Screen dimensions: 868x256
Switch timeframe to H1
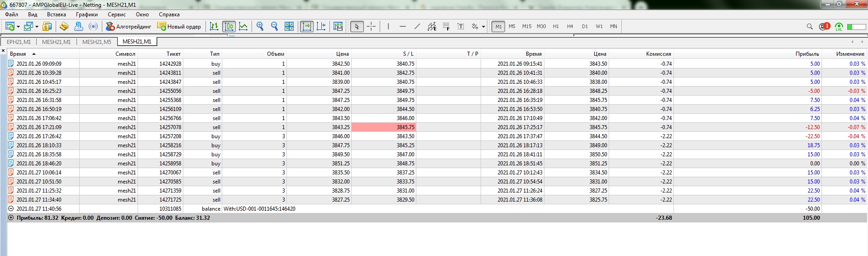pyautogui.click(x=556, y=26)
